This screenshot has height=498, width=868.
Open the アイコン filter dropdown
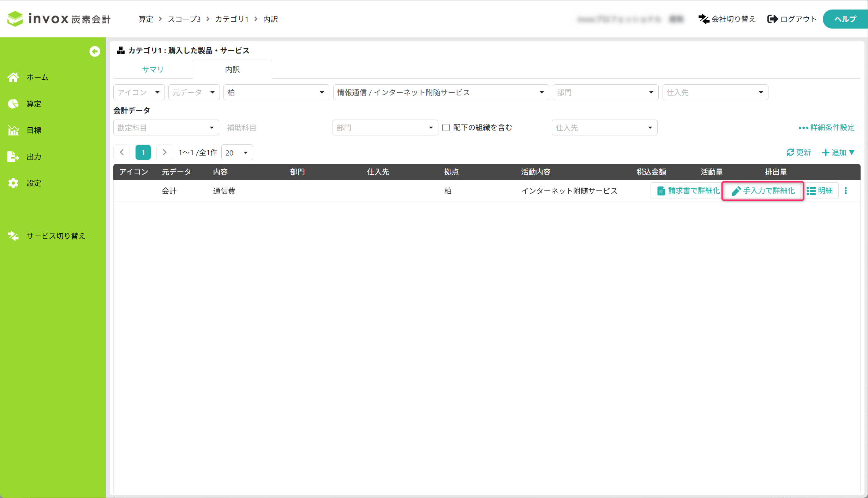click(x=139, y=92)
